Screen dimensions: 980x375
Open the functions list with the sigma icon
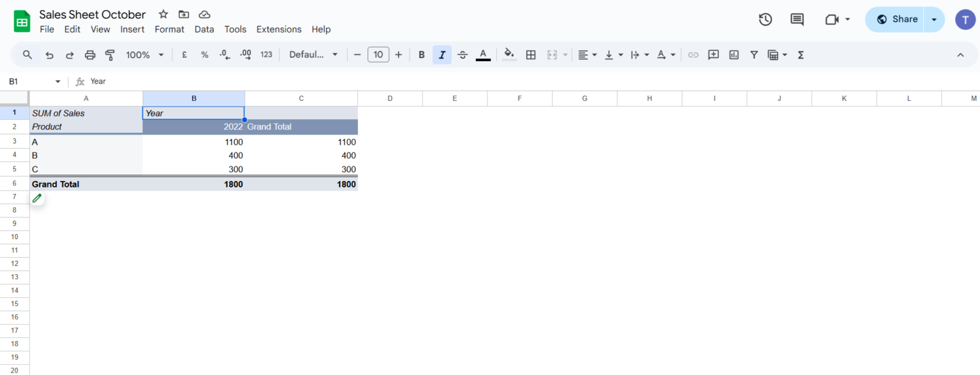[800, 54]
